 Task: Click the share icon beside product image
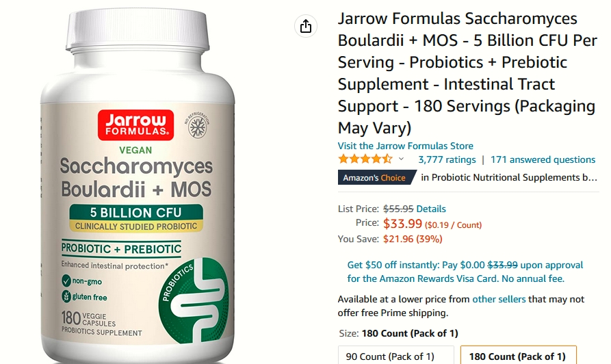point(306,27)
